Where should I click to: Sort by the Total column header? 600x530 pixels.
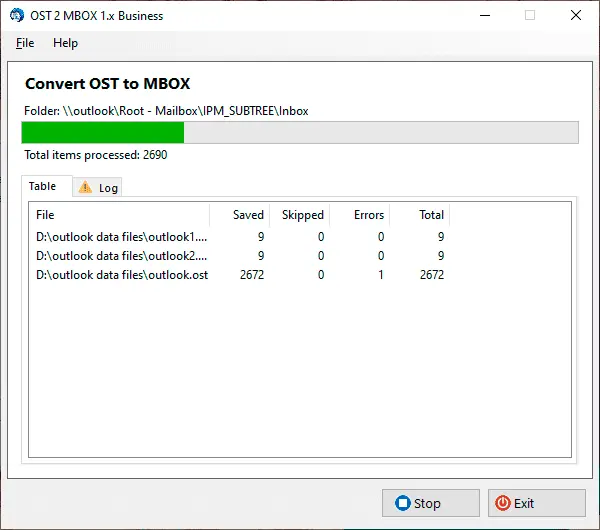[420, 215]
